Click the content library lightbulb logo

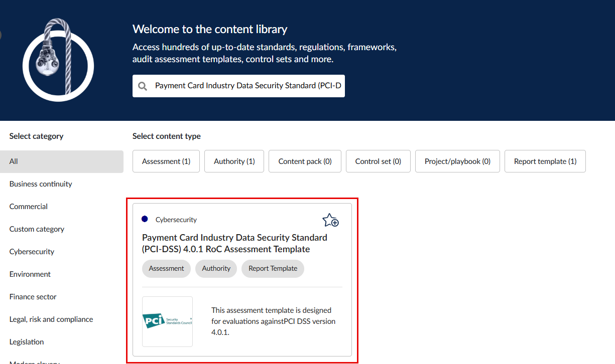coord(58,60)
